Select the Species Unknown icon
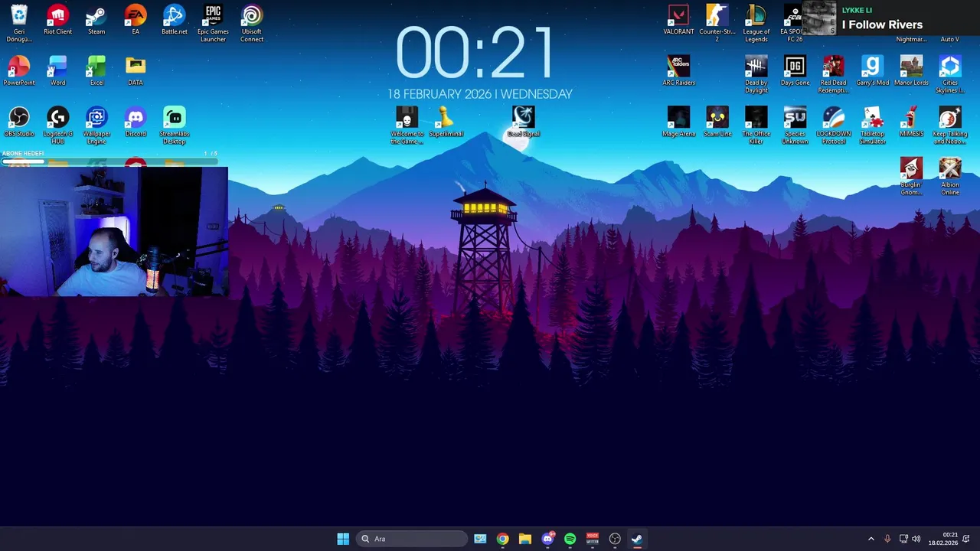This screenshot has width=980, height=551. (795, 125)
